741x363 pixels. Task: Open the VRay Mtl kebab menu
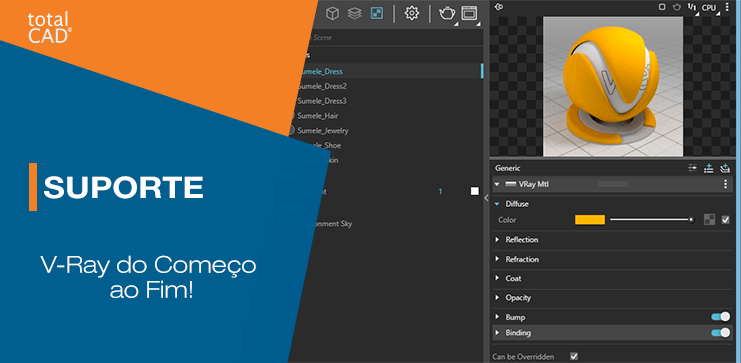pos(725,184)
